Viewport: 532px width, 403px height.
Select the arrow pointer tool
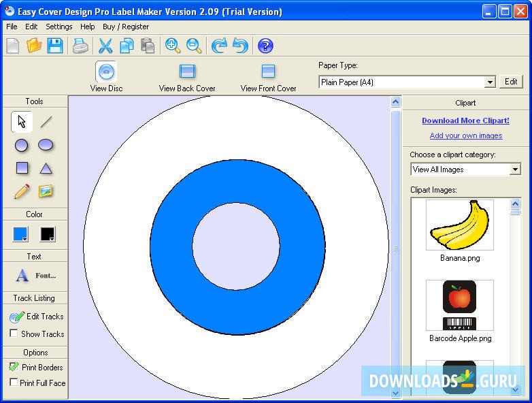click(22, 122)
